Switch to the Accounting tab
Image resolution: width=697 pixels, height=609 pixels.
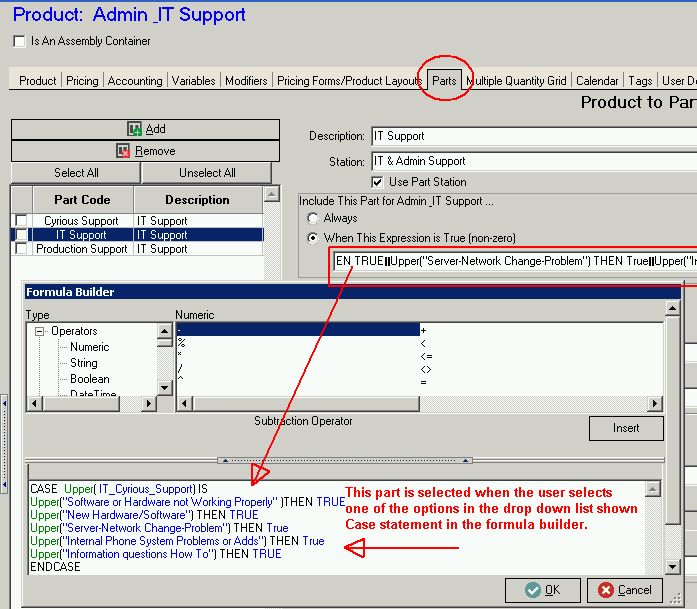[135, 81]
